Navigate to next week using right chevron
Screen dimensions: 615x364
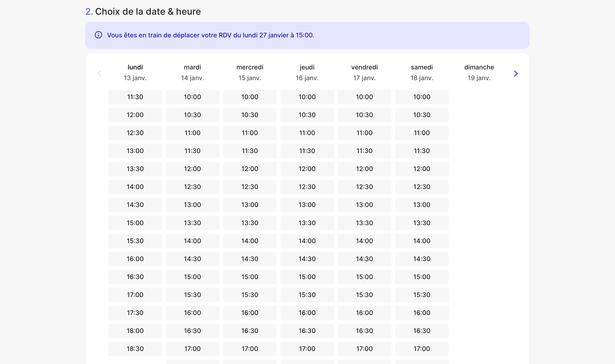[x=516, y=73]
